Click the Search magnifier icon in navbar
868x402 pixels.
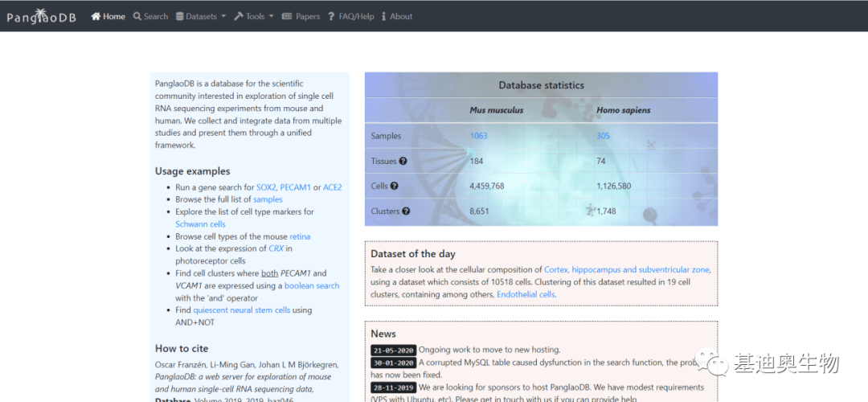(x=137, y=16)
